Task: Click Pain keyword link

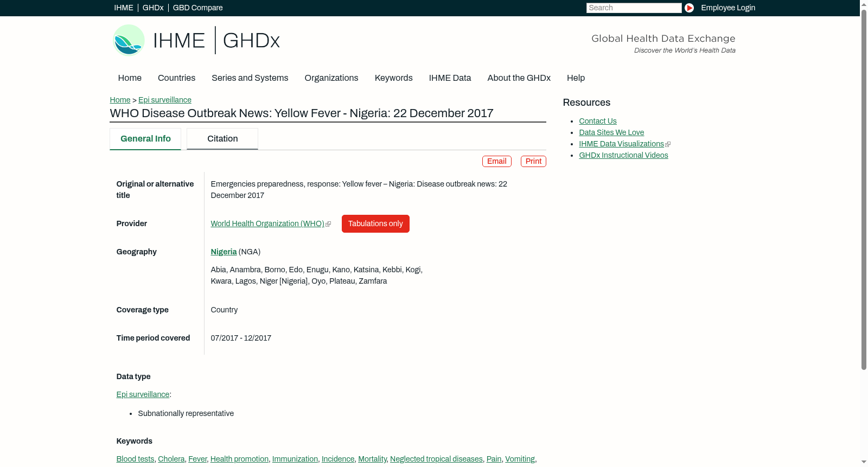Action: click(494, 459)
